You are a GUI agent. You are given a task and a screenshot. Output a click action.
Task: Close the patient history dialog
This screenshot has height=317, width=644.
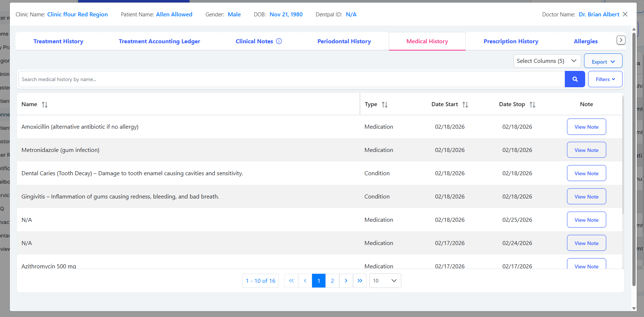[625, 14]
